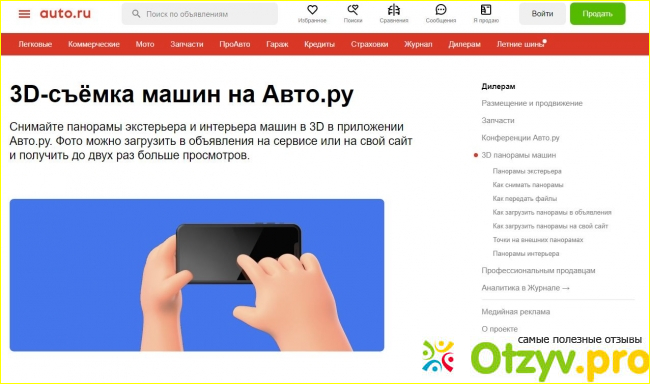Click the auto.ru logo
Screen dimensions: 650x384
pos(65,14)
